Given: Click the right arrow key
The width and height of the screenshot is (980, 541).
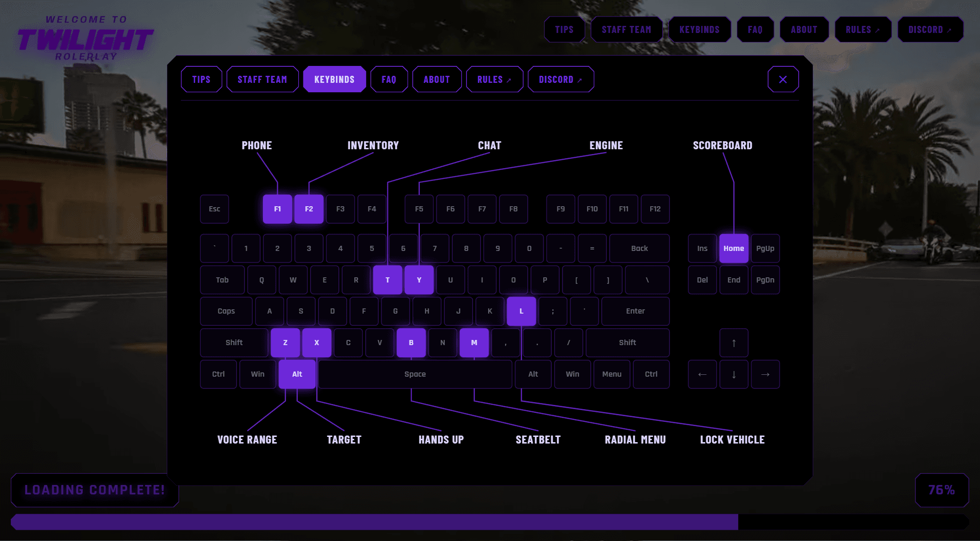Looking at the screenshot, I should point(765,374).
